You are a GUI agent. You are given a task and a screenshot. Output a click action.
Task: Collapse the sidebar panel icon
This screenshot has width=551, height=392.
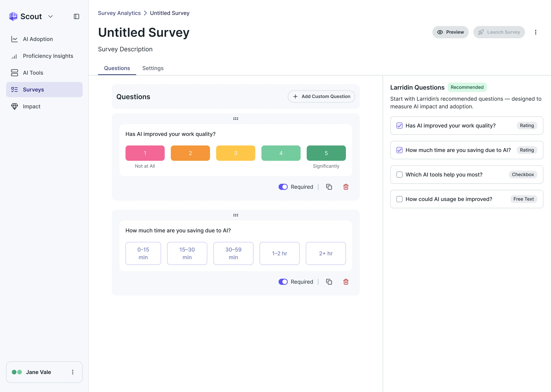point(77,16)
